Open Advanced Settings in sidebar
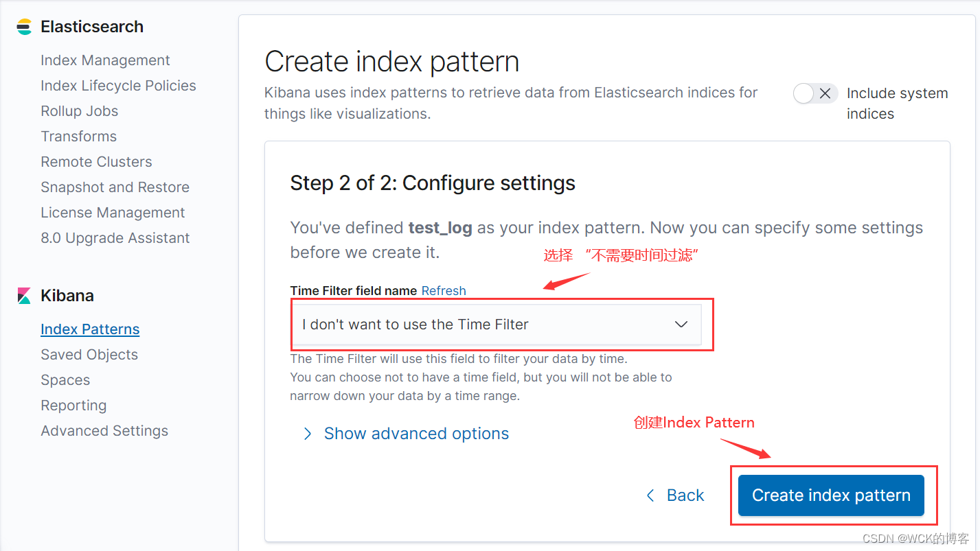Image resolution: width=980 pixels, height=551 pixels. pos(104,431)
